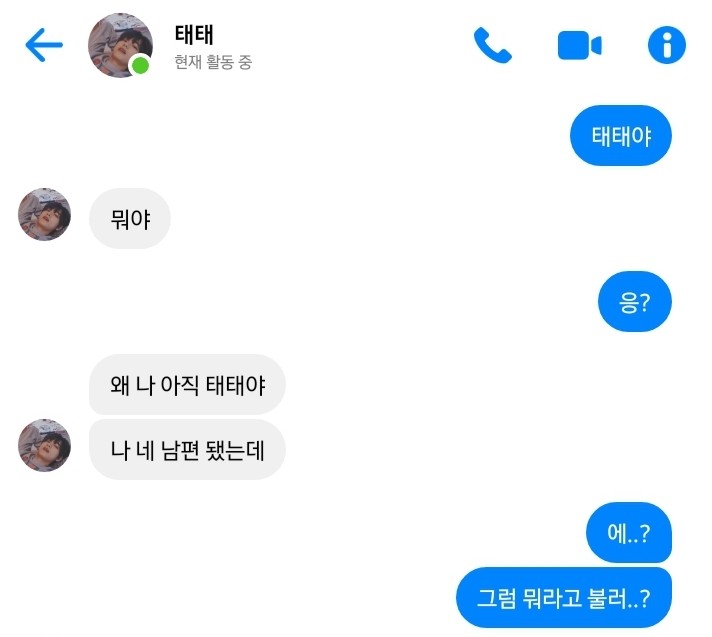
Task: Start a video call with 태태
Action: [x=579, y=45]
